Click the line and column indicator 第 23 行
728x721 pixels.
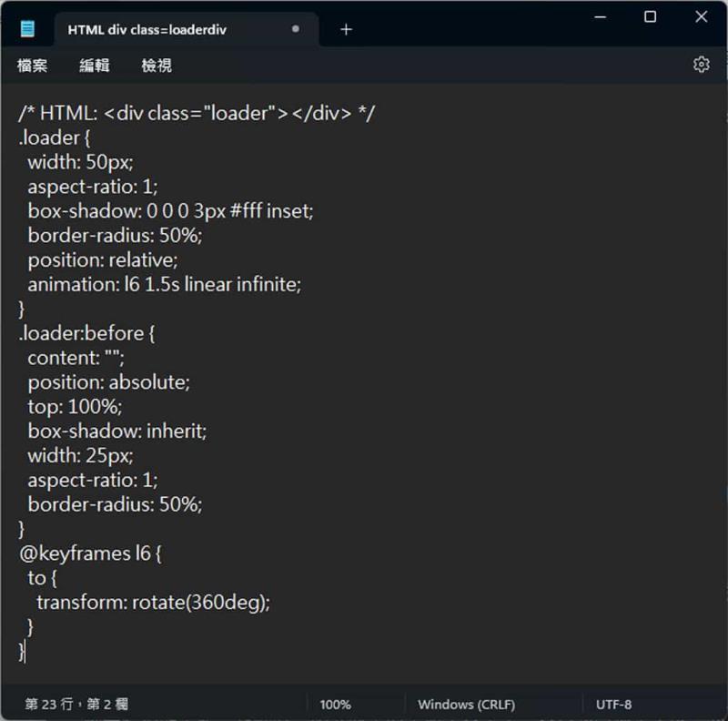tap(76, 705)
